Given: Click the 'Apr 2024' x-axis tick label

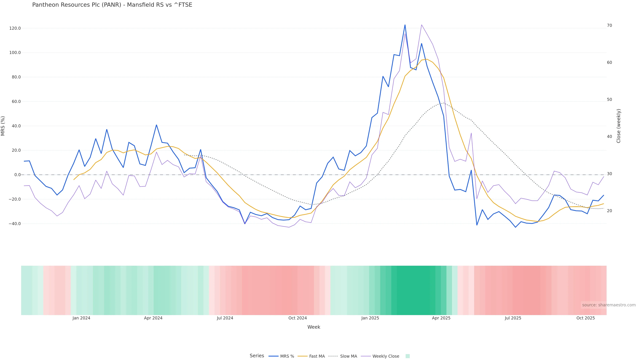Looking at the screenshot, I should click(x=153, y=318).
